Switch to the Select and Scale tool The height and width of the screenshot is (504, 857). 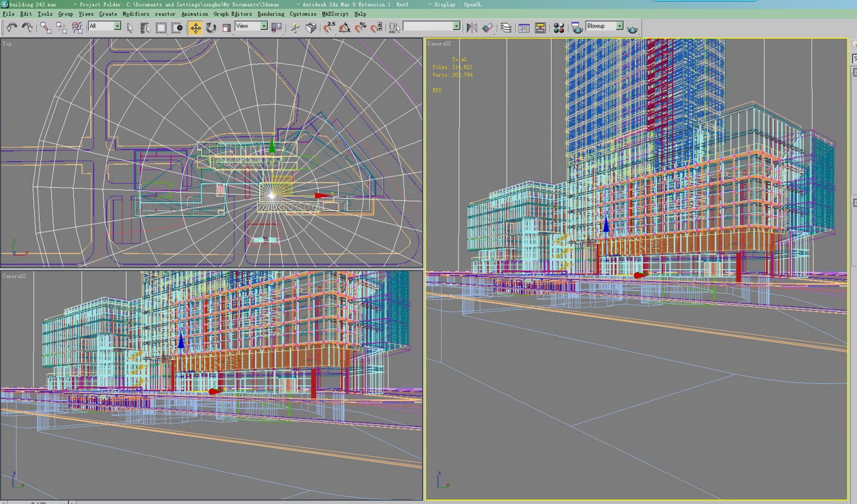[227, 27]
